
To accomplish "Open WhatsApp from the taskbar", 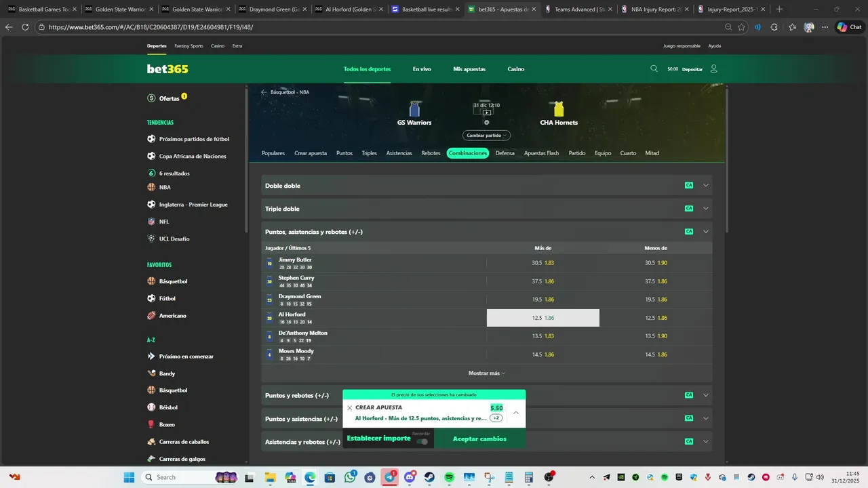I will 350,477.
